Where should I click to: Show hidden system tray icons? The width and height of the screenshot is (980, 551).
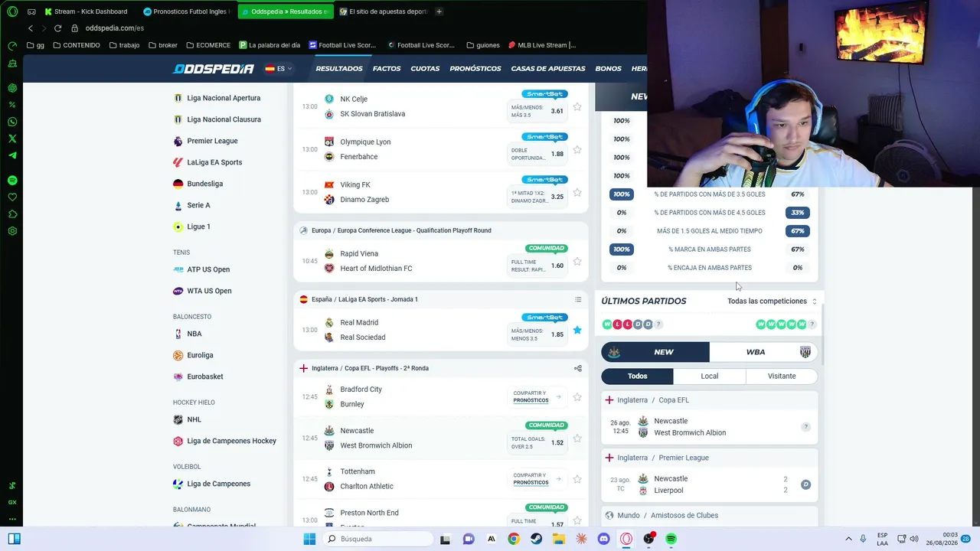click(848, 539)
